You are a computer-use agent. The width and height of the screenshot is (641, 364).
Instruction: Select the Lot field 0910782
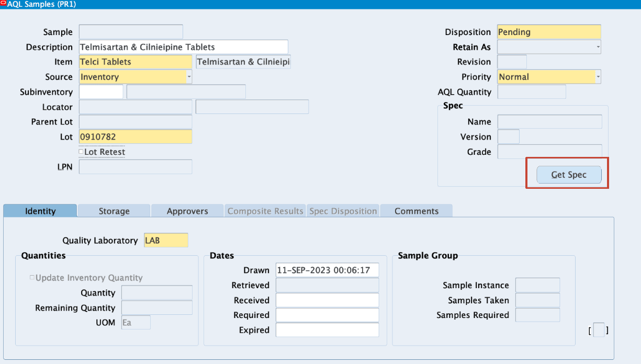coord(136,136)
